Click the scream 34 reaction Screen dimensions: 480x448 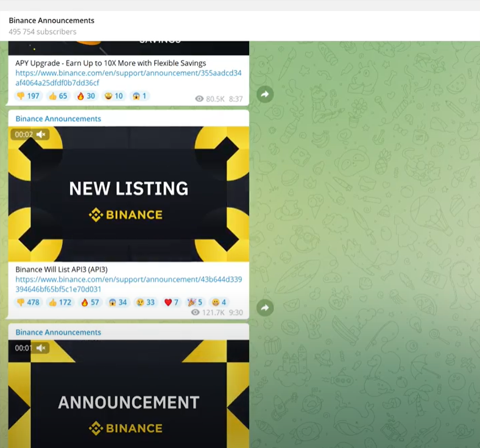[x=118, y=302]
